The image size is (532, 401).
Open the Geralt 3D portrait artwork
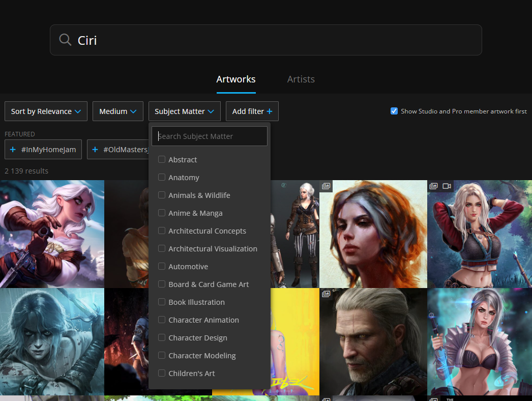[373, 341]
